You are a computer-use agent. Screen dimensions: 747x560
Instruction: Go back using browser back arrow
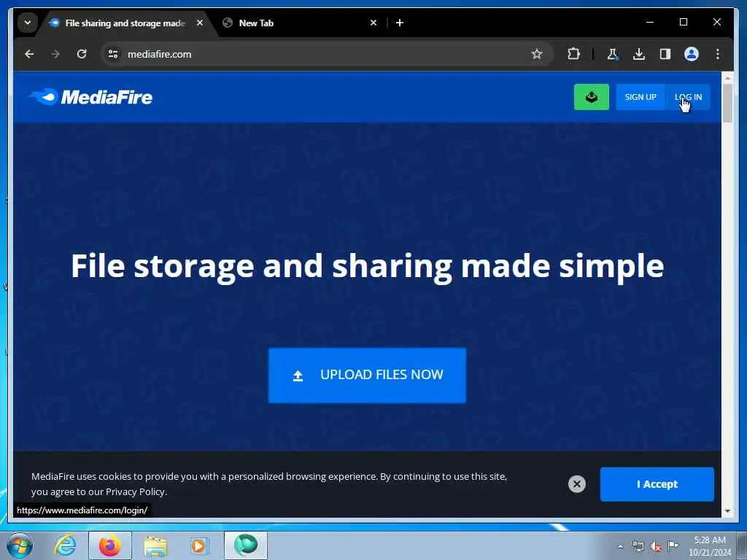(x=29, y=54)
